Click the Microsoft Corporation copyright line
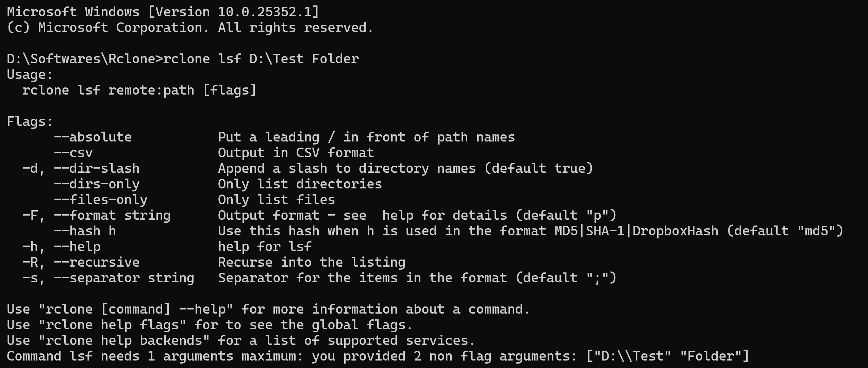 [190, 28]
